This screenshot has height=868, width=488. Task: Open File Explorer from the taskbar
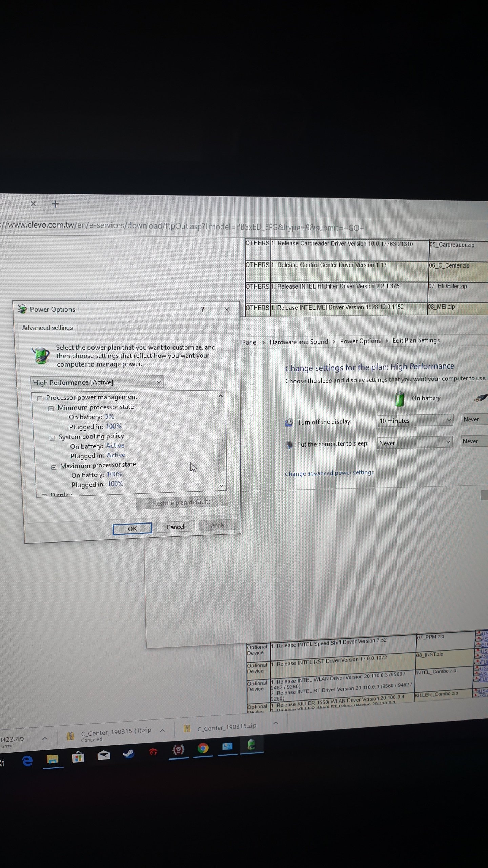(53, 759)
